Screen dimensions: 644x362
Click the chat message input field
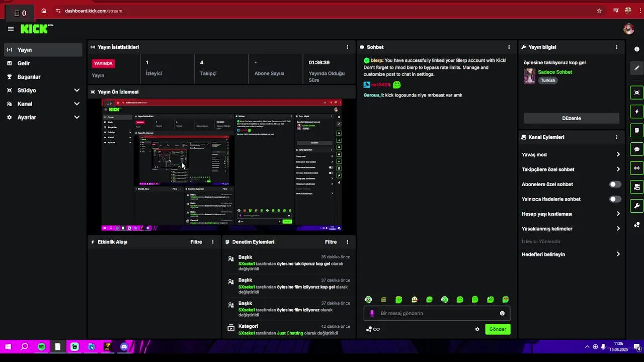coord(437,313)
